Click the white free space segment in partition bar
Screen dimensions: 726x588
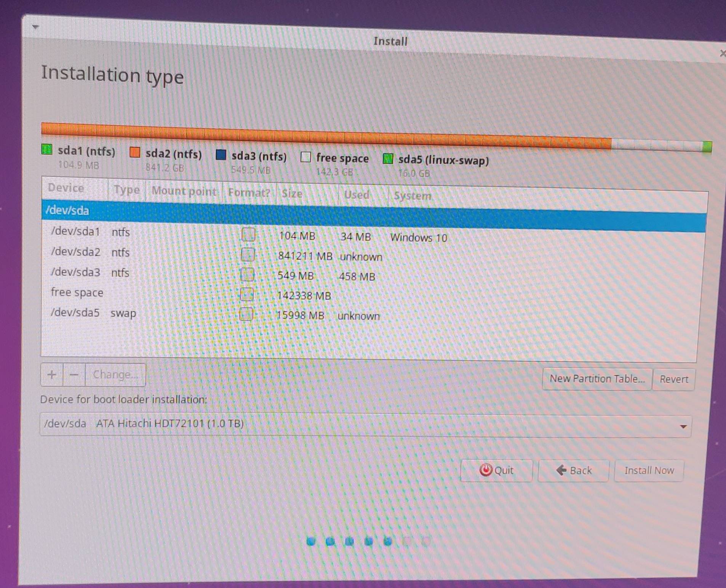tap(657, 145)
